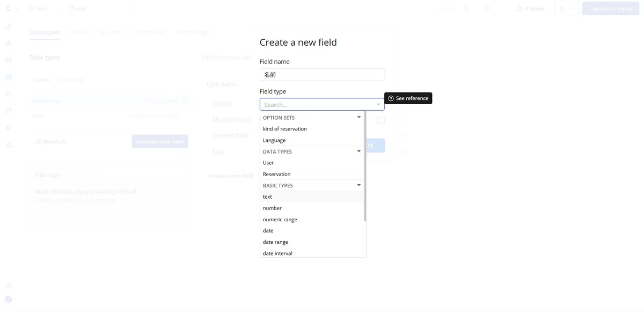Click the icon on the Reservation data type row
This screenshot has width=644, height=311.
tap(186, 101)
